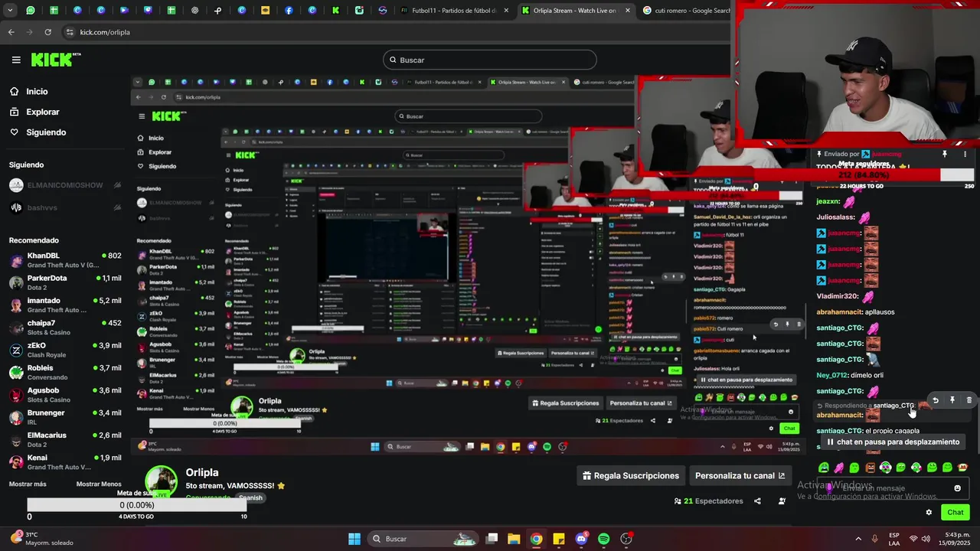The width and height of the screenshot is (980, 551).
Task: Click the Buscar search field on Kick
Action: click(x=490, y=60)
